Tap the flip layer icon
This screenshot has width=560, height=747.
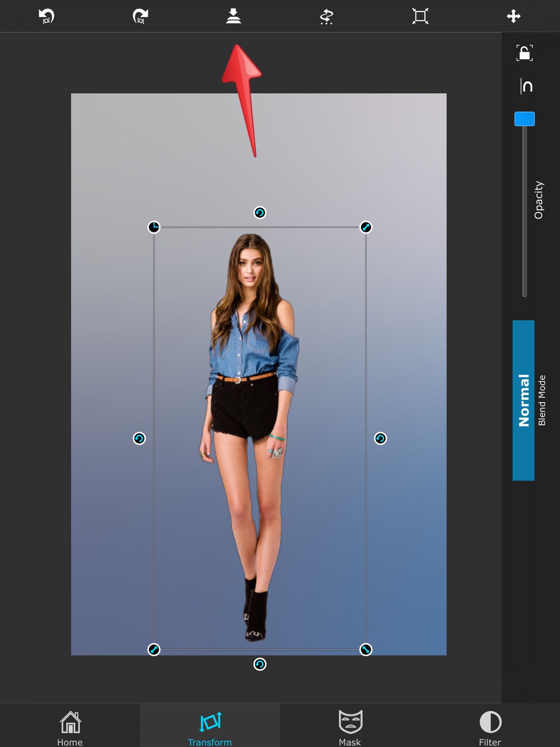(x=327, y=16)
